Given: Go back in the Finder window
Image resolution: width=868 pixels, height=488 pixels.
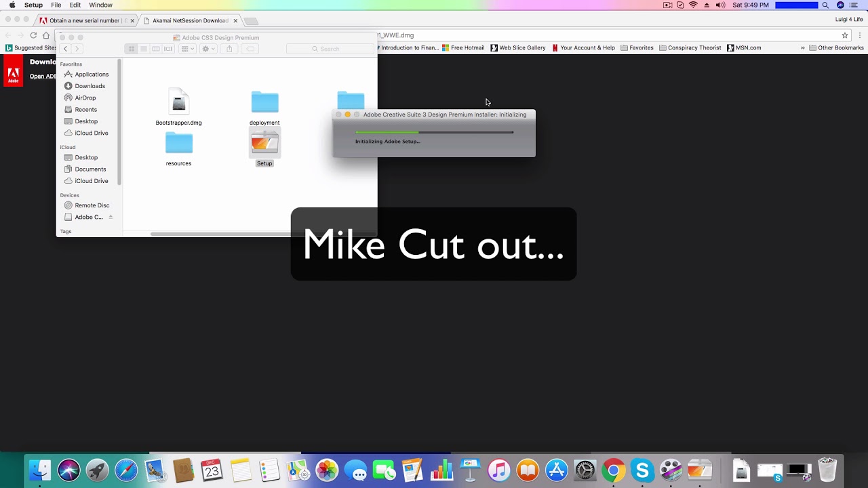Looking at the screenshot, I should point(66,49).
